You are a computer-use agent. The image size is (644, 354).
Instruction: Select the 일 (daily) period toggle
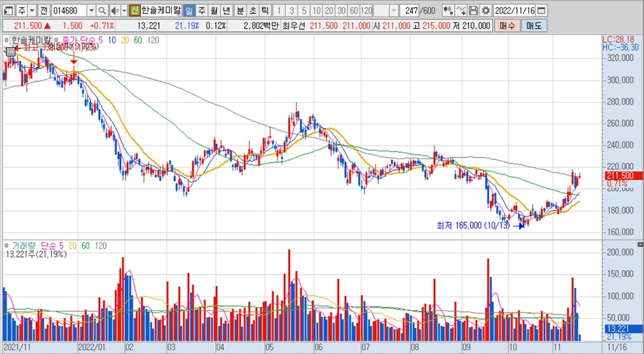pyautogui.click(x=189, y=10)
